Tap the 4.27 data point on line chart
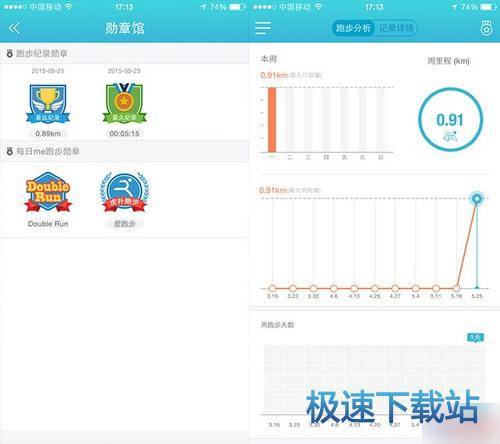The height and width of the screenshot is (444, 500). pyautogui.click(x=395, y=288)
